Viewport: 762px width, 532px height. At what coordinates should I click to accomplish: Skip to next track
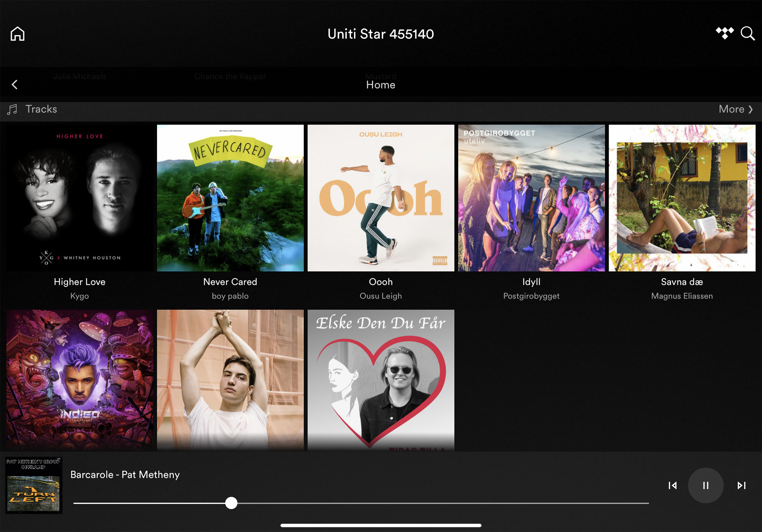(x=742, y=485)
